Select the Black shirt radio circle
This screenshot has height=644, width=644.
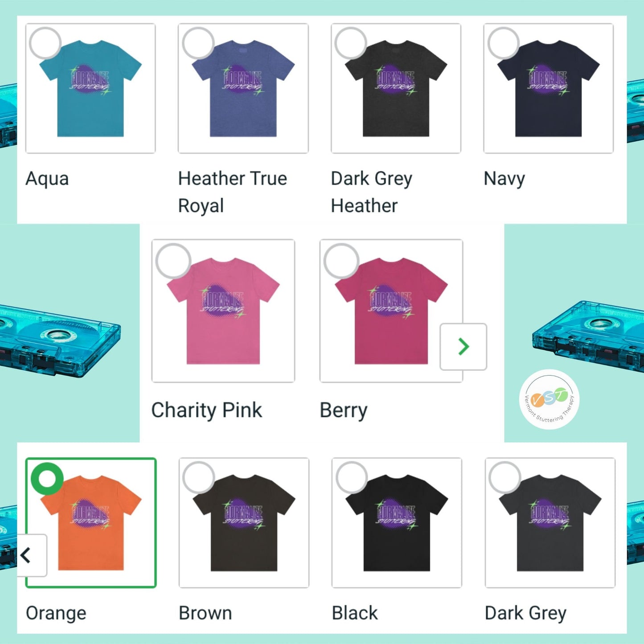352,477
